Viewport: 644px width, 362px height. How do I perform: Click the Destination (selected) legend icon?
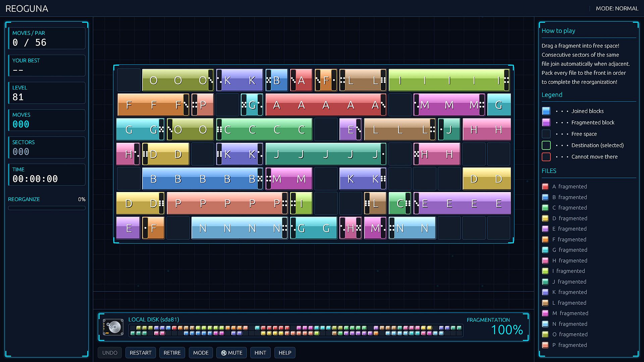coord(546,145)
